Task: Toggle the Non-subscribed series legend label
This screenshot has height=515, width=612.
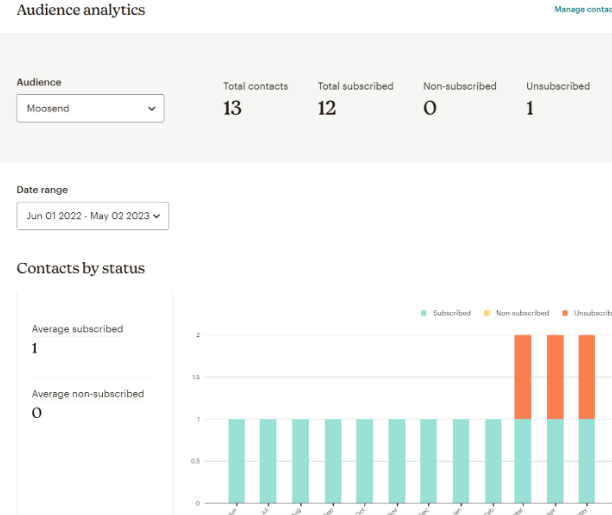Action: tap(522, 313)
